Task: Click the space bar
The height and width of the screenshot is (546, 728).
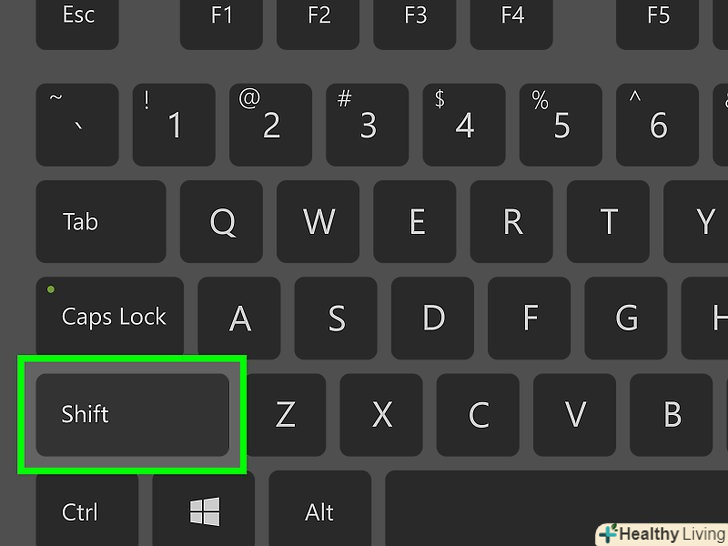Action: [556, 508]
